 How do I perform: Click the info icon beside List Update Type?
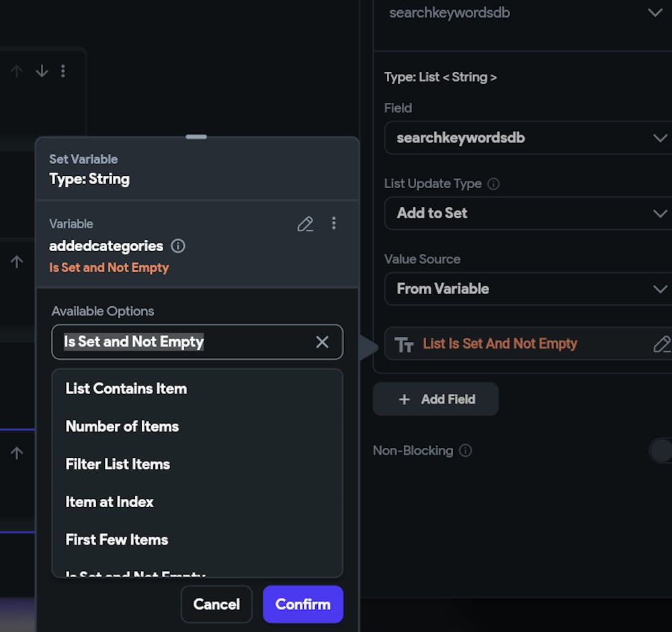click(493, 183)
